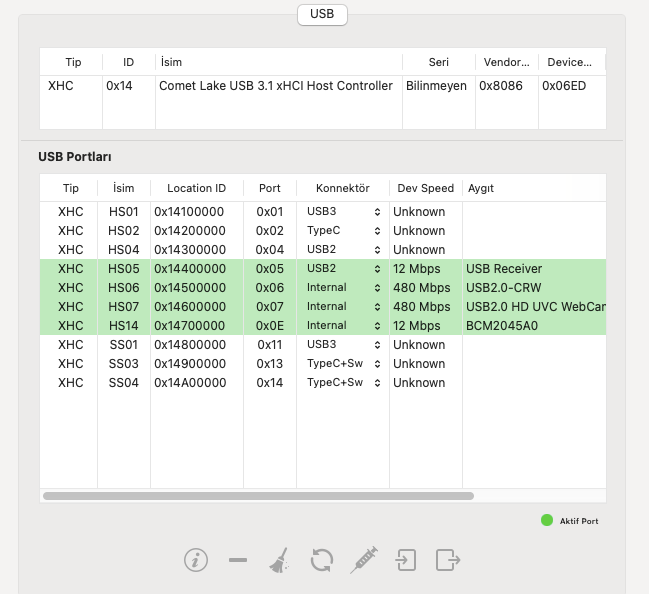Open the connector dropdown for SS04
649x594 pixels.
tap(343, 383)
